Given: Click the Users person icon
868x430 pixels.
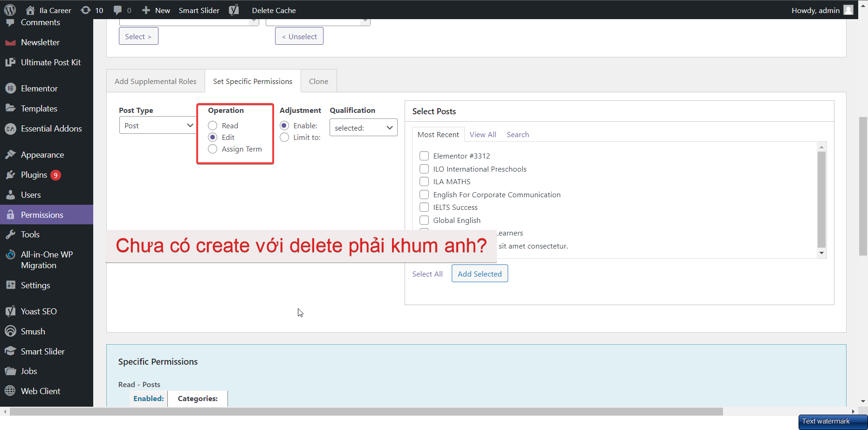Looking at the screenshot, I should pos(10,195).
